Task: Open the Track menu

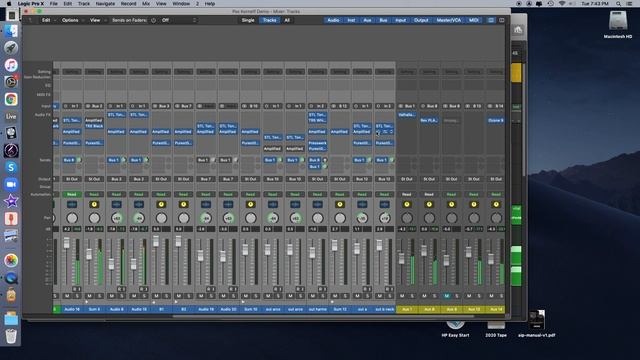Action: pos(84,4)
